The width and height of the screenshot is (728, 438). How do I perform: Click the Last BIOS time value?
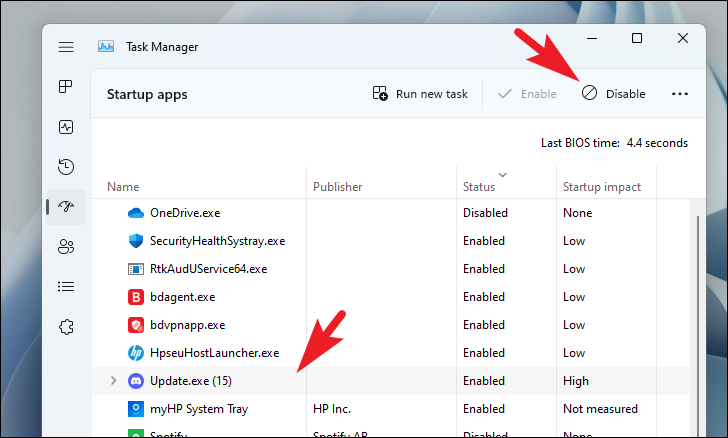[x=657, y=143]
